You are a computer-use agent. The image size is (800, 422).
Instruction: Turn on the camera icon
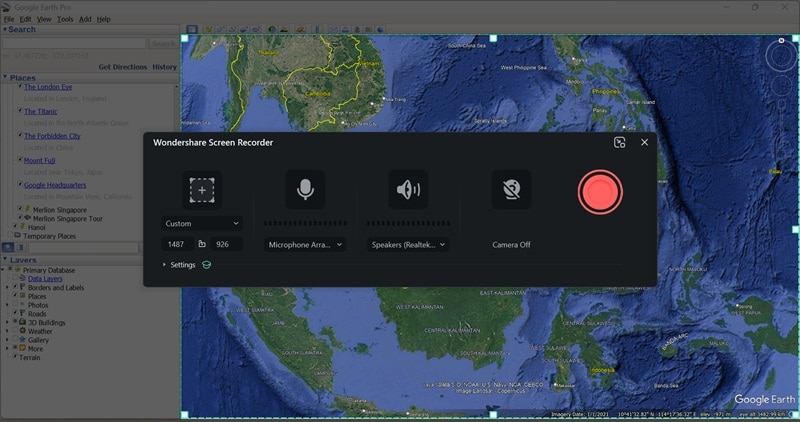tap(511, 189)
